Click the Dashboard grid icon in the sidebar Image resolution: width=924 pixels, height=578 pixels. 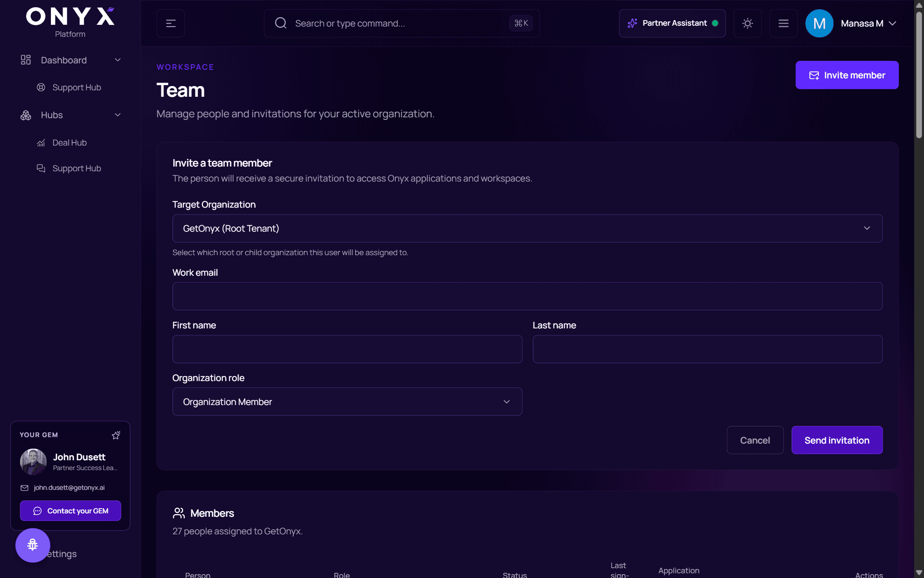26,60
